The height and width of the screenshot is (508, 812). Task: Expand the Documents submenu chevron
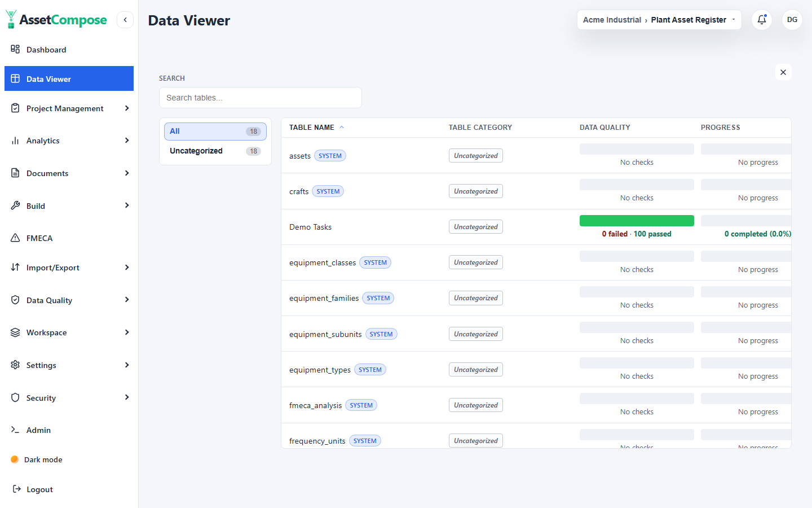(127, 173)
